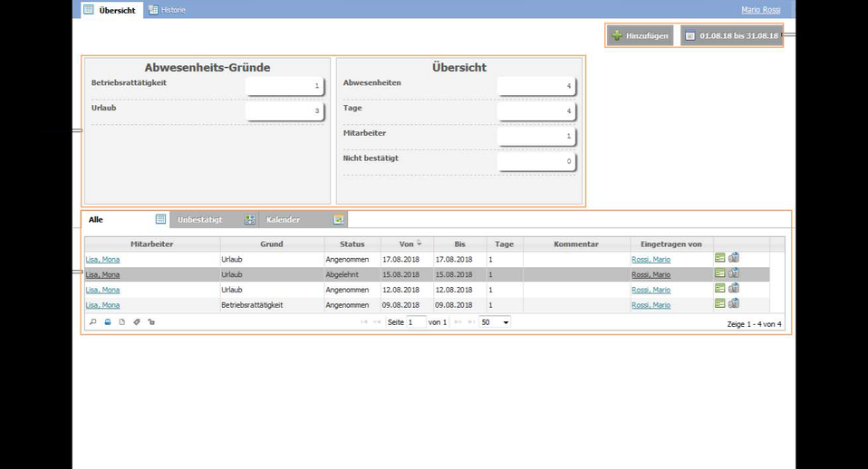
Task: Open Rossi, Mario link in 17.08.2018 row
Action: coord(651,259)
